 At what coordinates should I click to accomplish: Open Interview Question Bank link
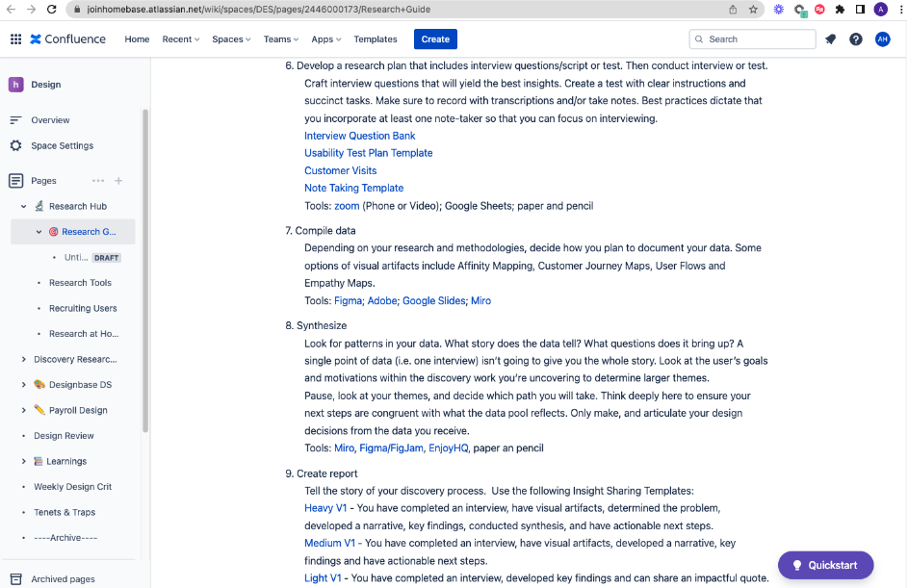tap(359, 136)
